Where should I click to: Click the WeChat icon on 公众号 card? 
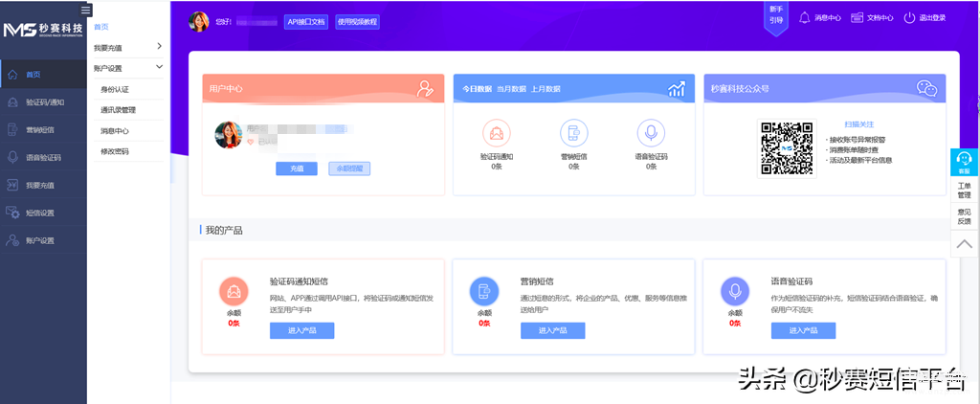click(x=926, y=88)
